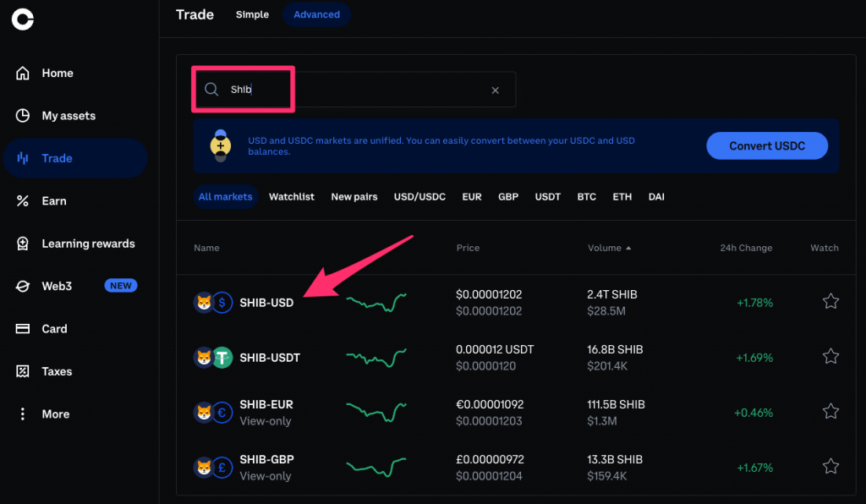Select the GBP market filter
Viewport: 866px width, 504px height.
coord(508,196)
